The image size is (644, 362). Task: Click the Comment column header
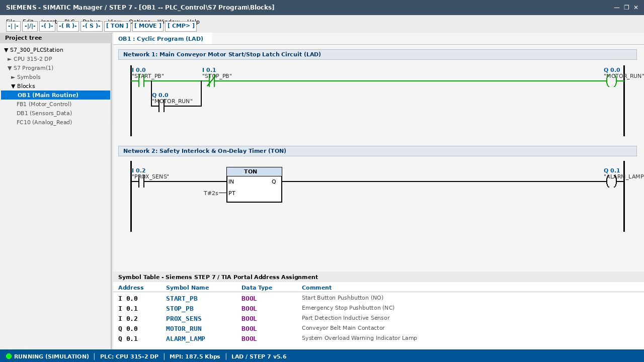[x=316, y=288]
